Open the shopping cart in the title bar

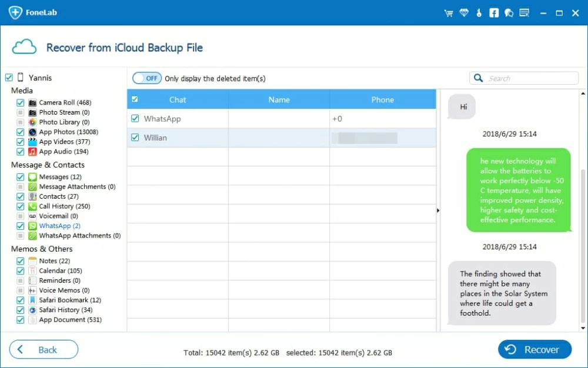click(x=447, y=12)
